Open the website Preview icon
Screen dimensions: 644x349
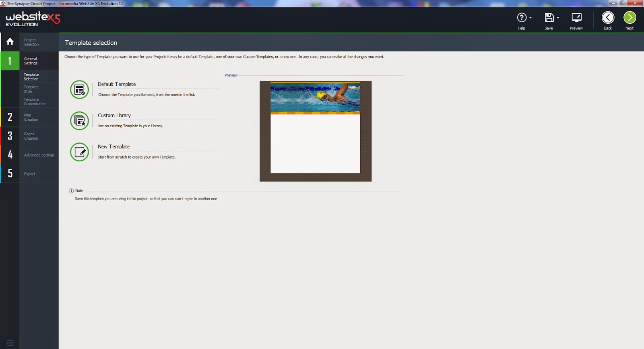point(576,18)
